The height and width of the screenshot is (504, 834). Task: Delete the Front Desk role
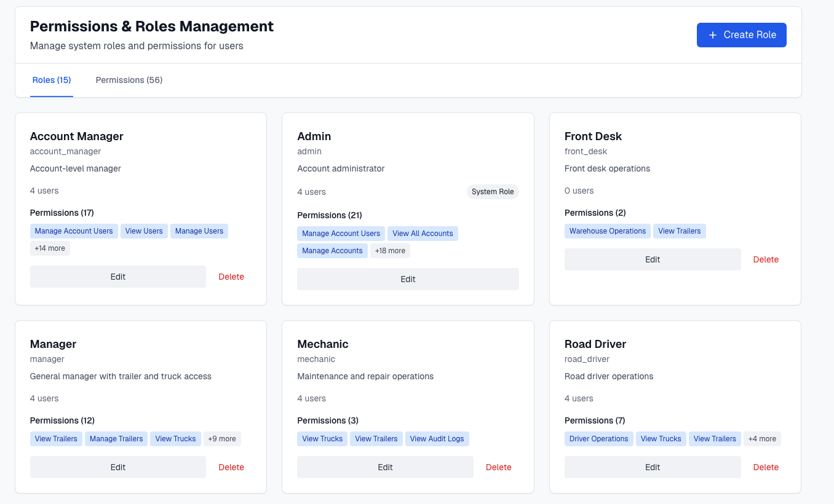coord(766,259)
